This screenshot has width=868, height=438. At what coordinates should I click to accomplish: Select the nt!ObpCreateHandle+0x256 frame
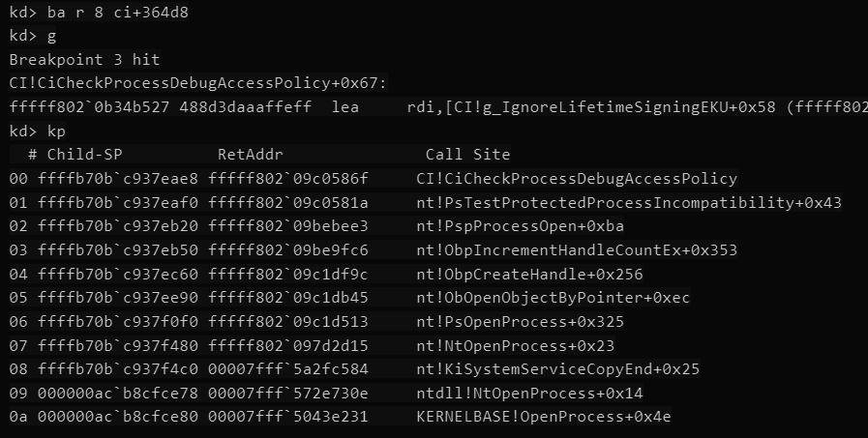529,274
